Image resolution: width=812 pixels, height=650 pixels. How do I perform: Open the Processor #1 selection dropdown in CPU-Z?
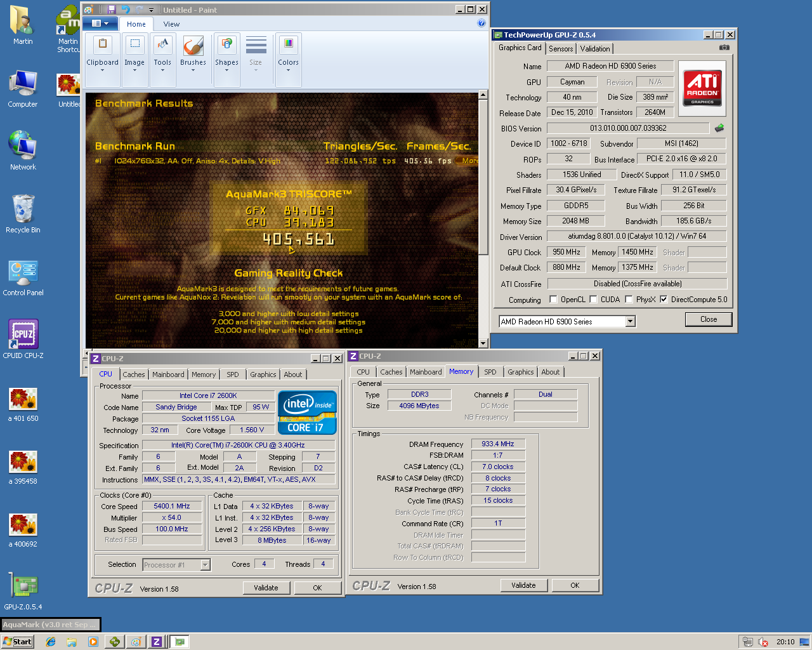205,565
